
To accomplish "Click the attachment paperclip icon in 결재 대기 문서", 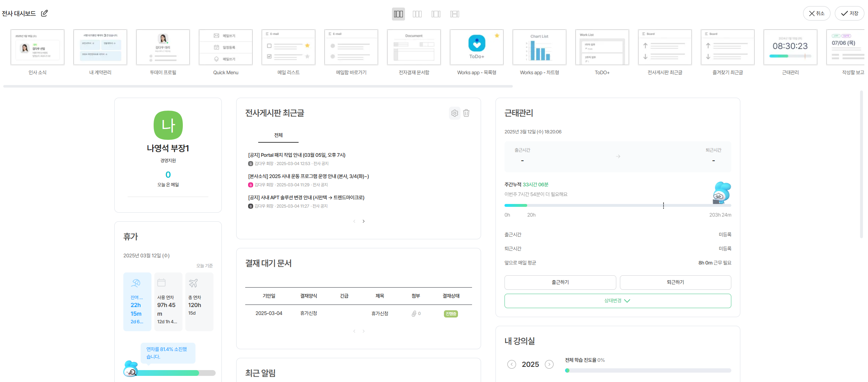I will [414, 314].
